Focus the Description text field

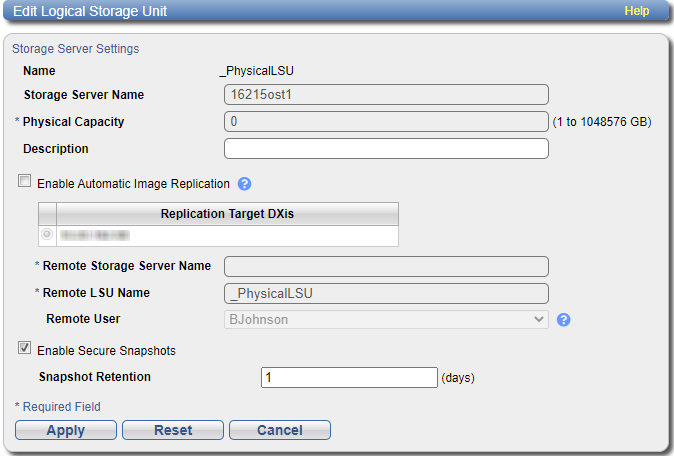[386, 149]
